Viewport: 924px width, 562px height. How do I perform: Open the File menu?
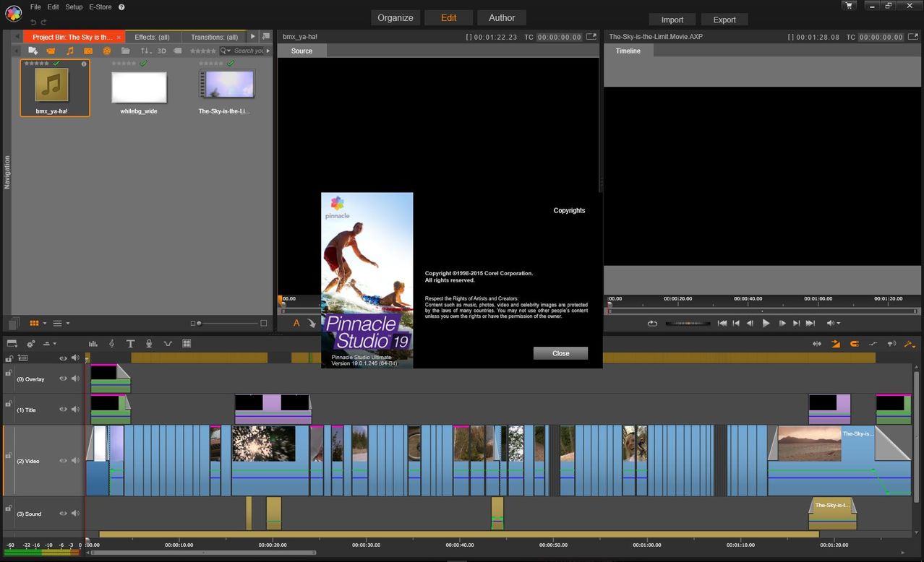point(35,7)
